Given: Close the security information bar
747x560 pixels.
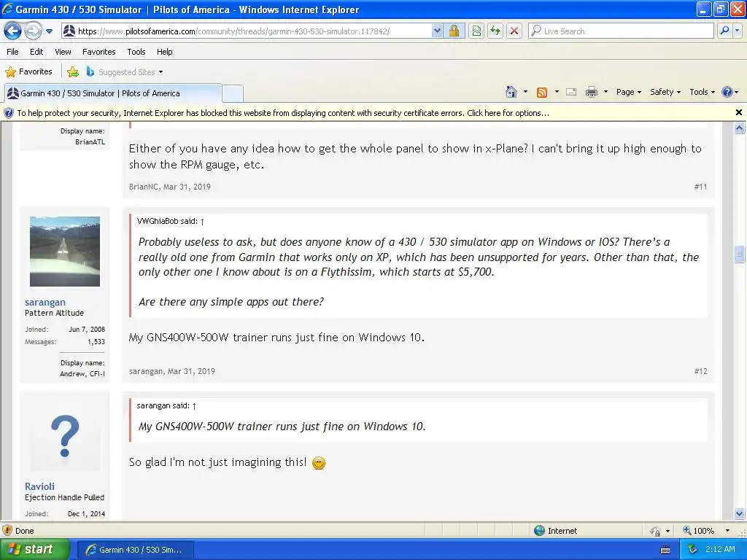Looking at the screenshot, I should pos(738,112).
